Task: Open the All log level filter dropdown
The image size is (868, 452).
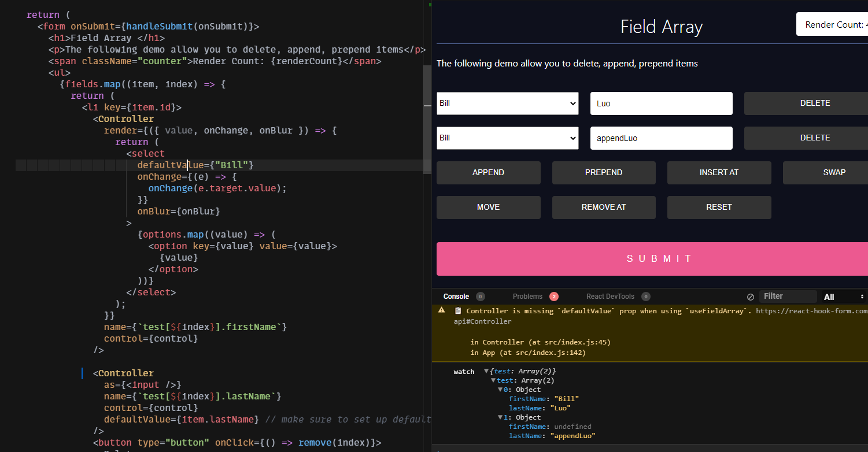Action: pyautogui.click(x=843, y=296)
